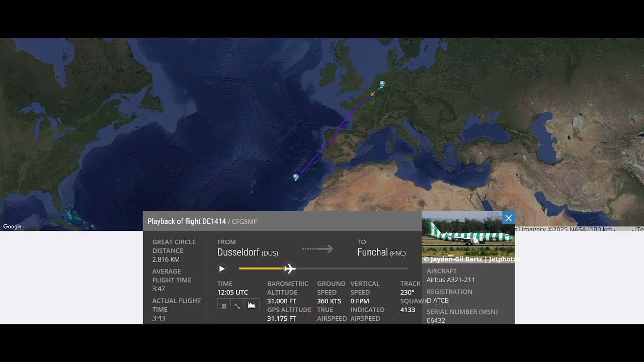Click the registration D-ATCB

pos(438,301)
